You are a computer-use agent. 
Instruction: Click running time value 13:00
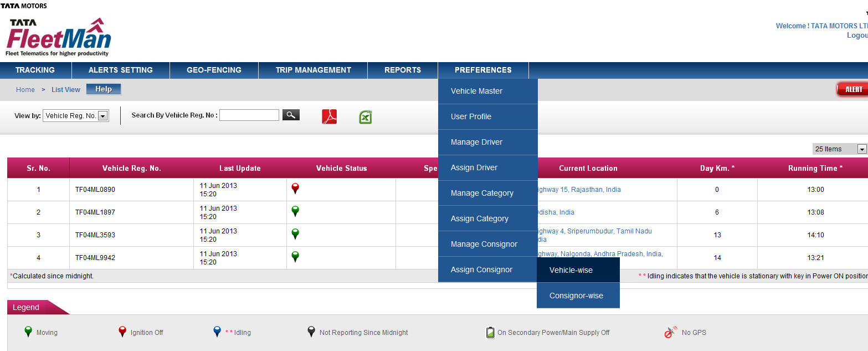816,190
